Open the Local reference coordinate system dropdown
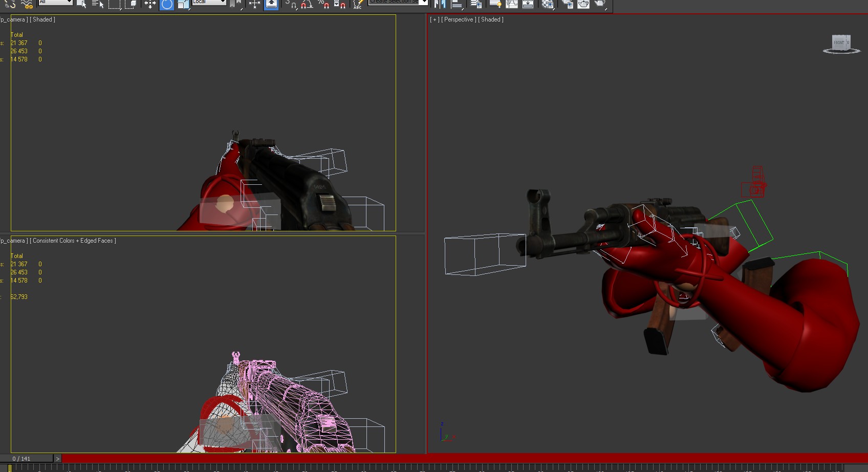868x472 pixels. (x=209, y=2)
